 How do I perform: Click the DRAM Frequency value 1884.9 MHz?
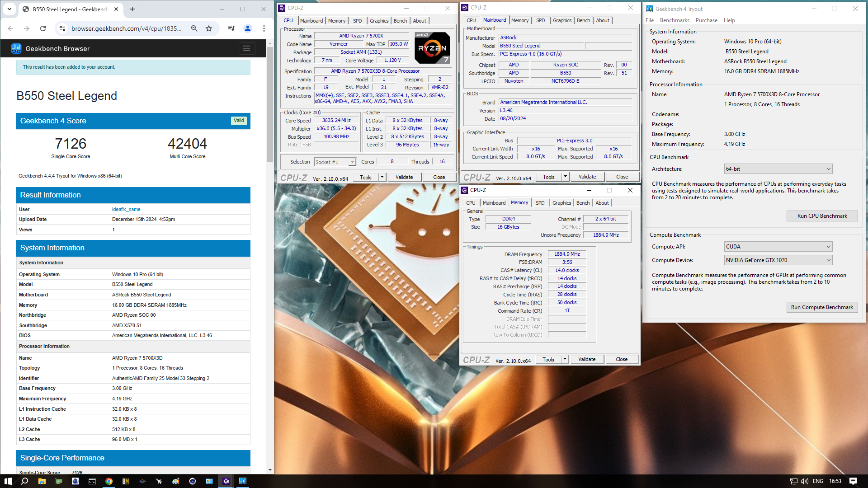567,254
